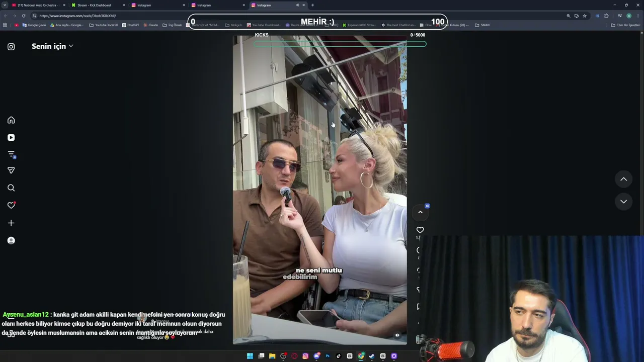
Task: Launch Opera from the taskbar
Action: [294, 356]
